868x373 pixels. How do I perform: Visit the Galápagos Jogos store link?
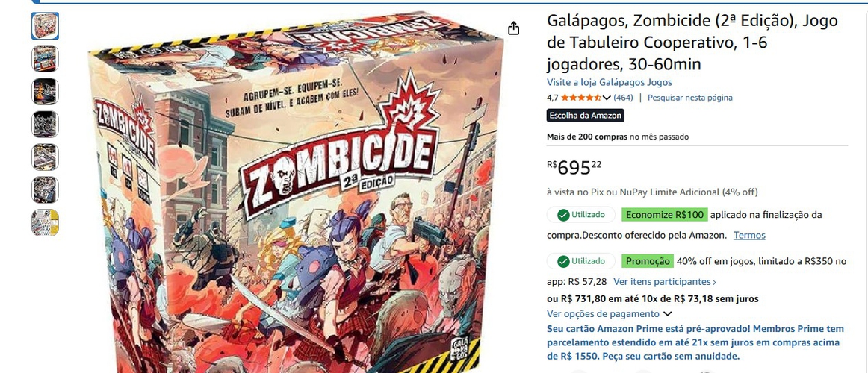tap(610, 82)
